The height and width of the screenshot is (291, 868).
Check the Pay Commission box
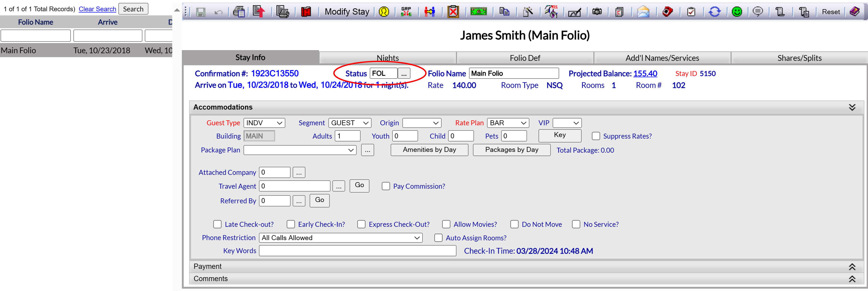386,186
